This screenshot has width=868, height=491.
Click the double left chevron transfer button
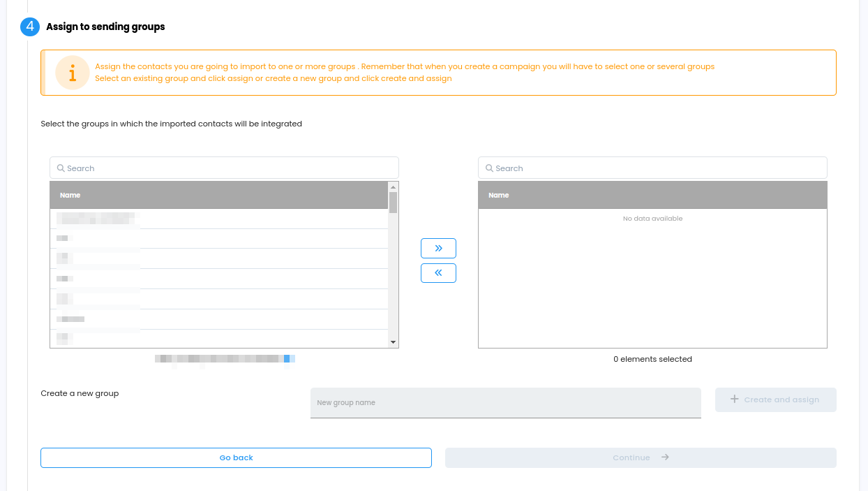pos(438,273)
